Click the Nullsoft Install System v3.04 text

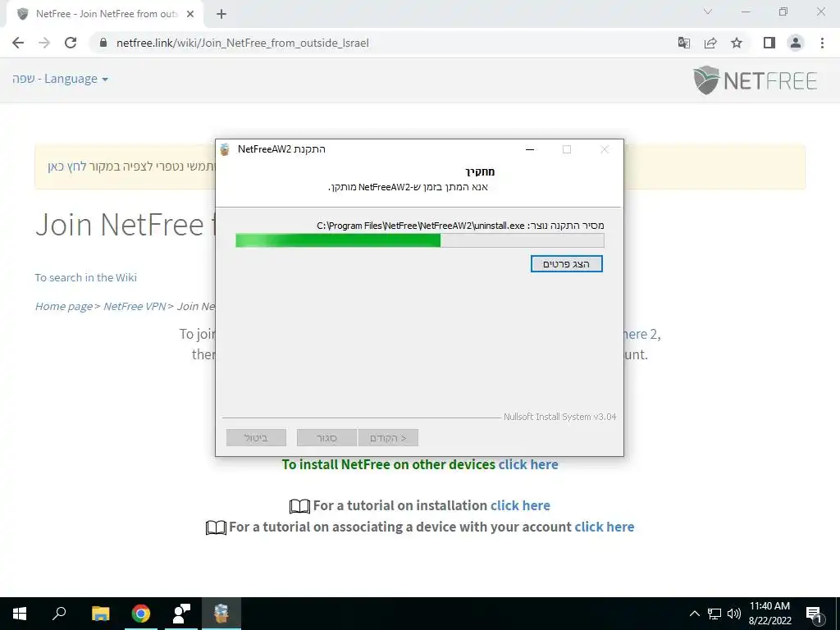coord(559,417)
